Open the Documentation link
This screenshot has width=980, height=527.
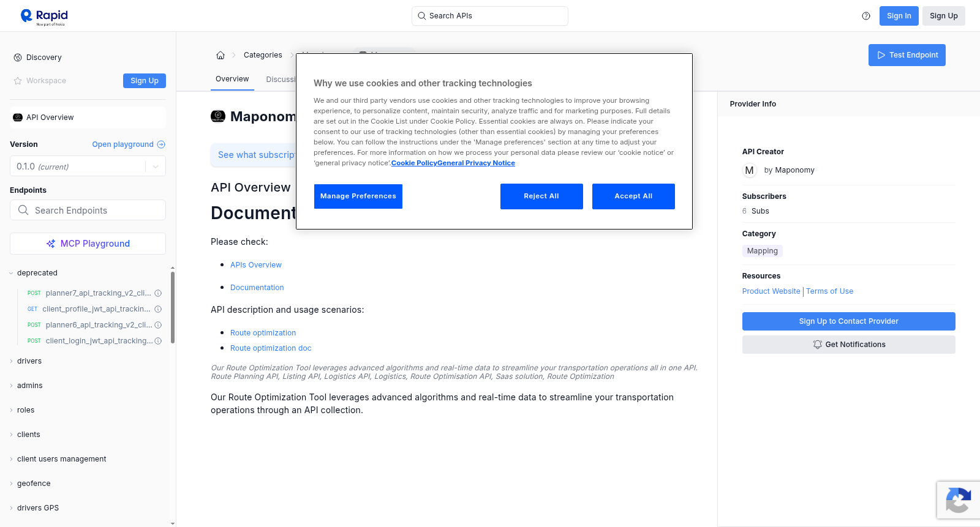257,288
